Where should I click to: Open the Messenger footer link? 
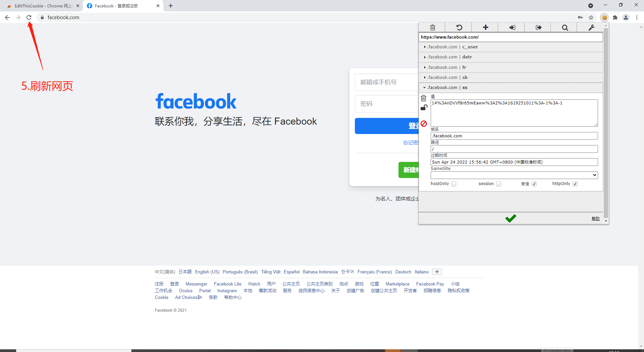point(196,284)
